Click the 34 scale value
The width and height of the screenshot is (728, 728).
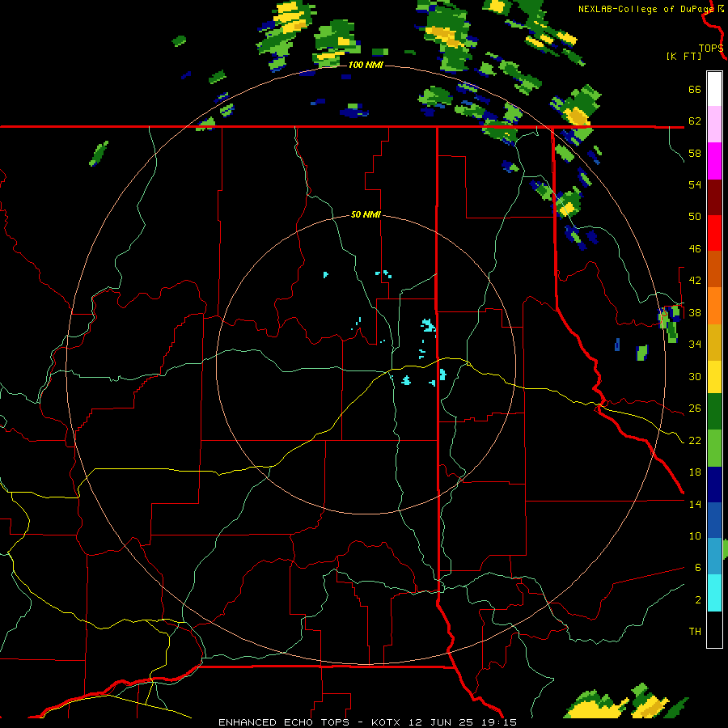pos(695,345)
